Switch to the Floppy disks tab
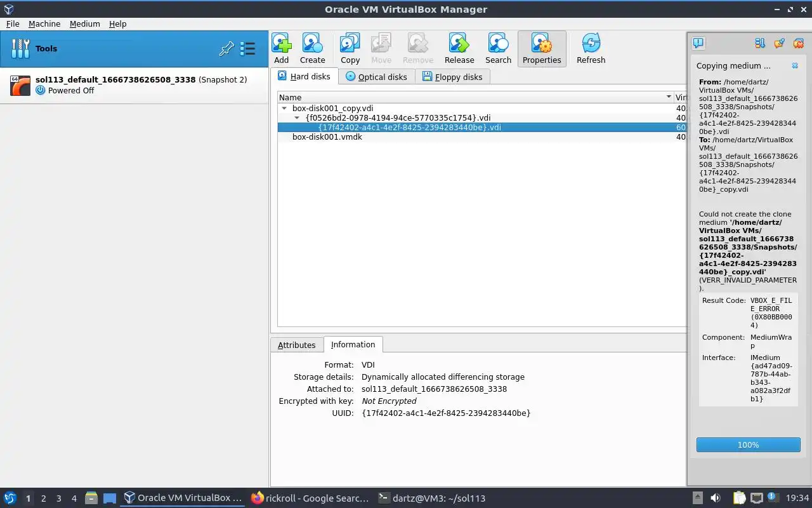Screen dimensions: 812x508 [453, 77]
